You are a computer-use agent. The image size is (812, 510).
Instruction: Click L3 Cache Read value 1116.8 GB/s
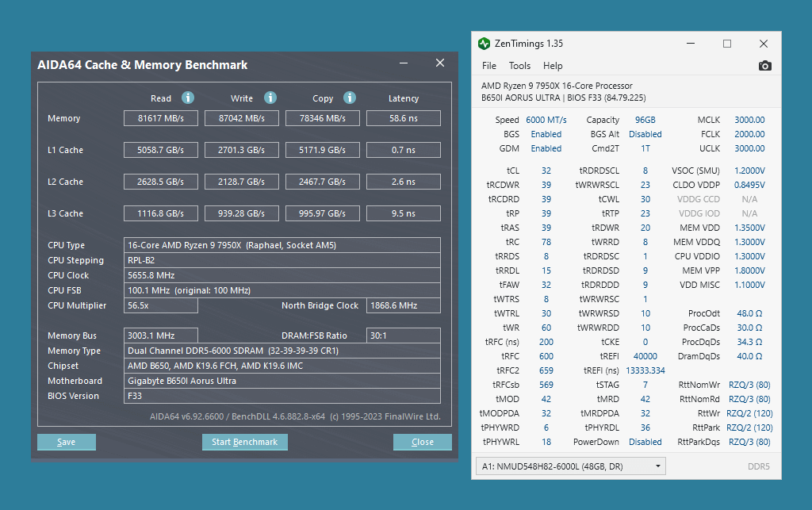click(160, 213)
